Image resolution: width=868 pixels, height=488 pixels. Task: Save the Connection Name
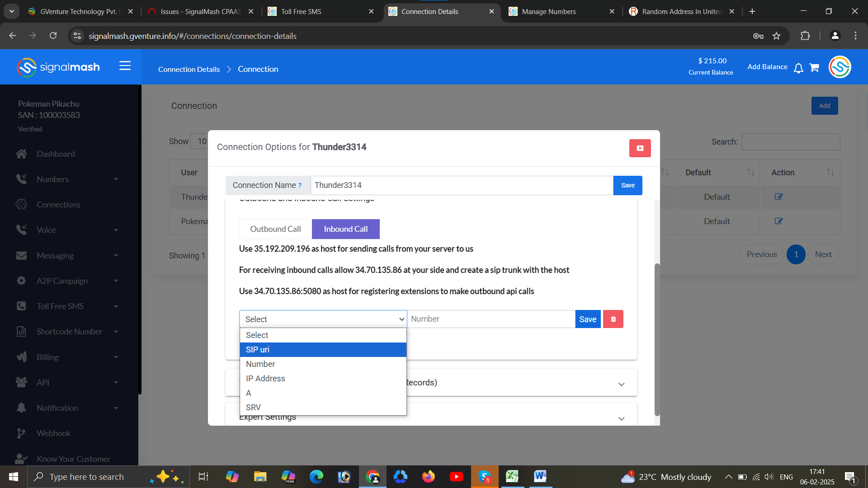627,186
